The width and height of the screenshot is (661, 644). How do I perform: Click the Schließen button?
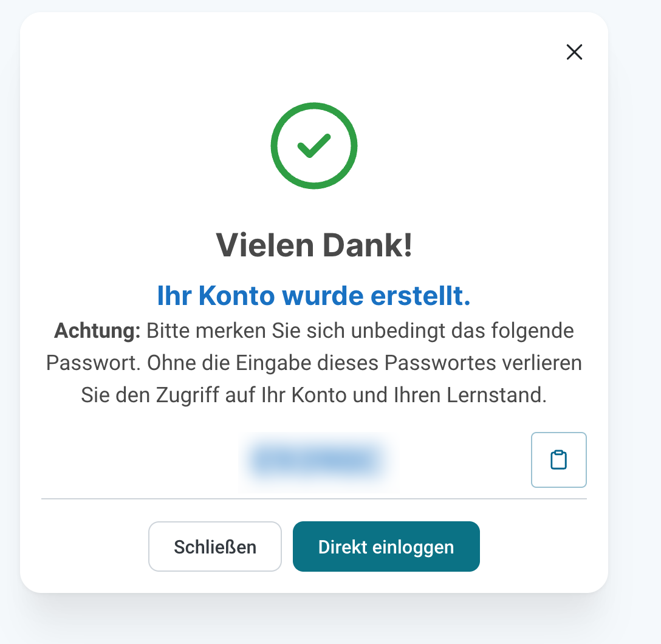215,547
